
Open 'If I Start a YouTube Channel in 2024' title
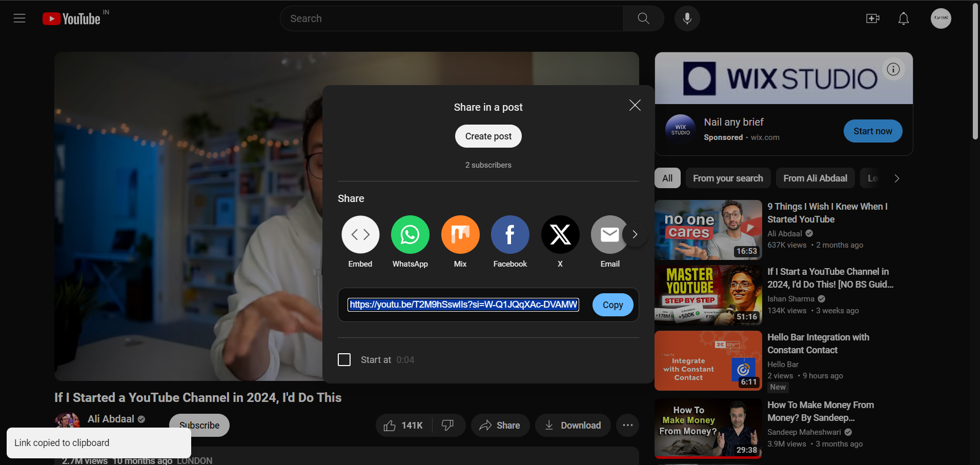[830, 278]
